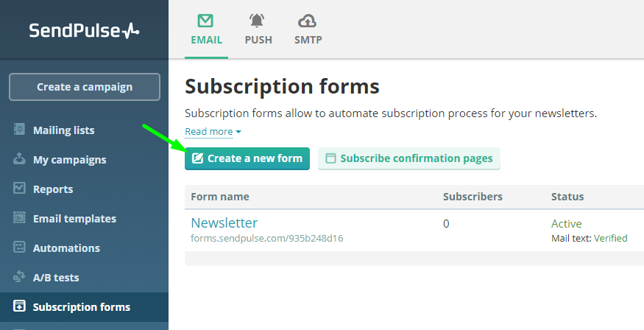Open the Mailing lists menu item

(63, 130)
